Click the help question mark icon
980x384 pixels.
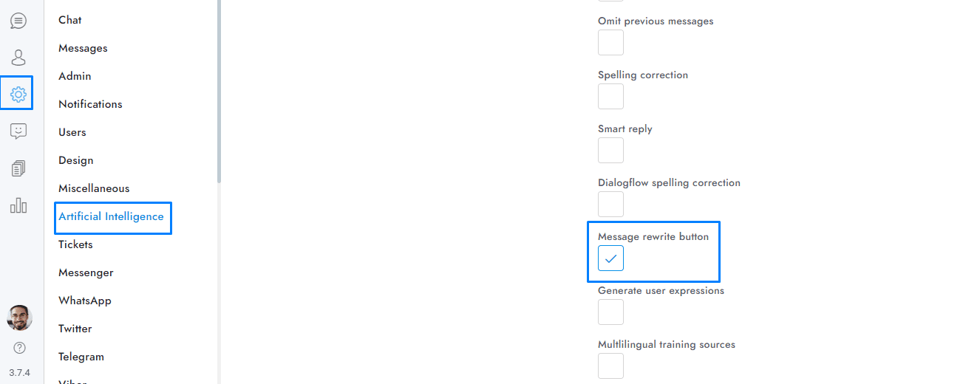19,347
